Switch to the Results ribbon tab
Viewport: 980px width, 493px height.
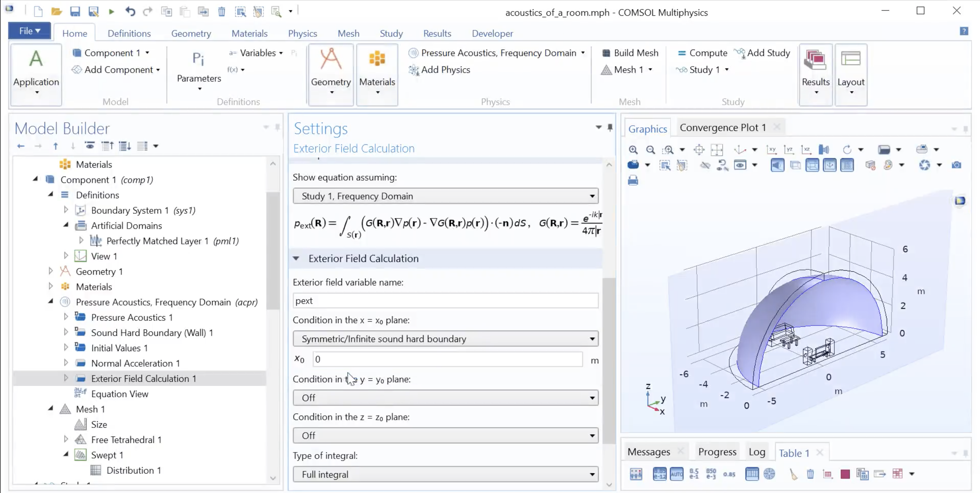coord(437,33)
